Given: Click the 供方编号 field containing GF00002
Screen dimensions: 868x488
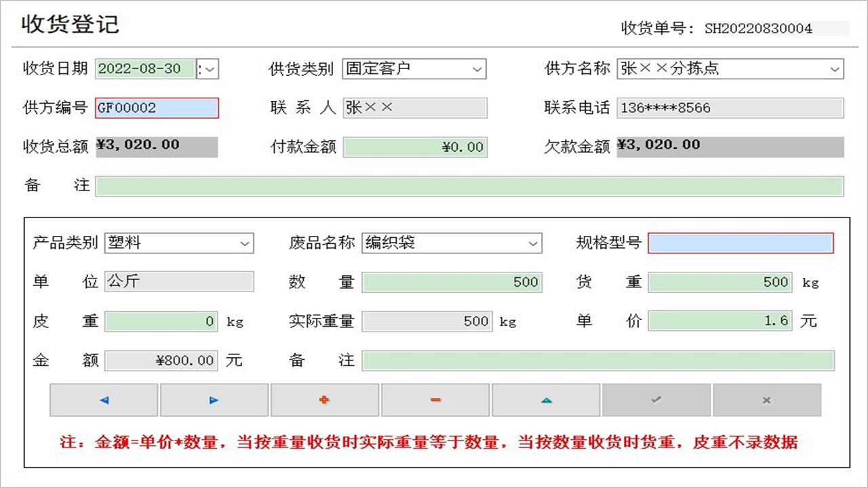Looking at the screenshot, I should [x=156, y=108].
